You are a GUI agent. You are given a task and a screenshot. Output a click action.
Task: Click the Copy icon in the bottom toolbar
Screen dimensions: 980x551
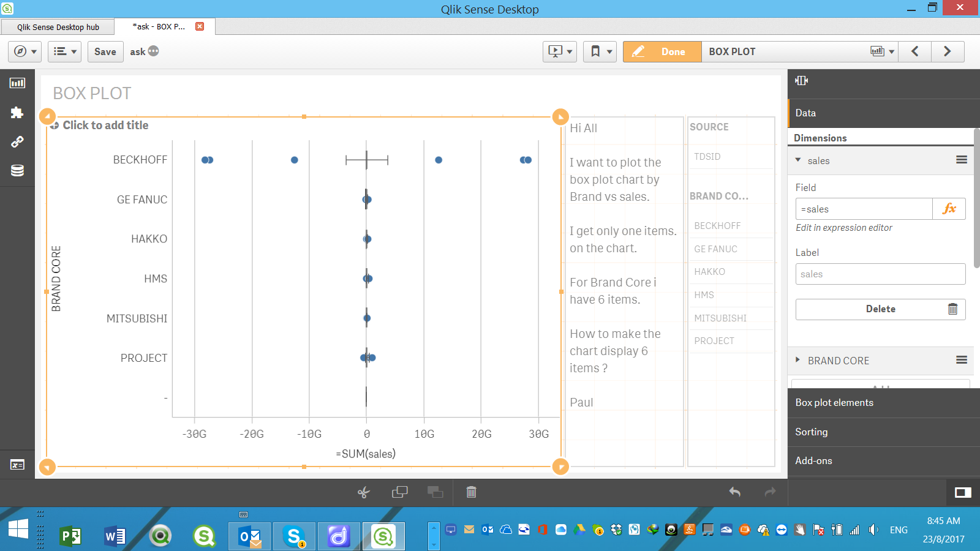pyautogui.click(x=399, y=492)
